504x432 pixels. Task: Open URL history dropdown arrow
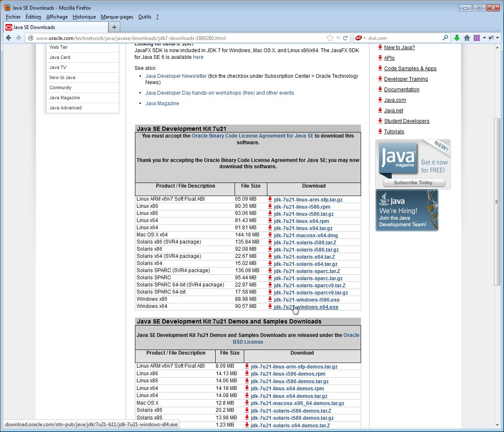click(338, 38)
